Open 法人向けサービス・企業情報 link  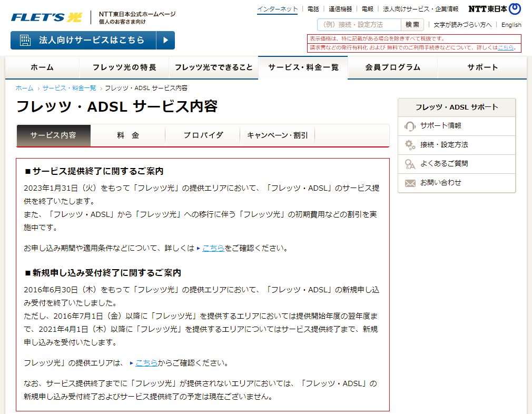click(420, 9)
